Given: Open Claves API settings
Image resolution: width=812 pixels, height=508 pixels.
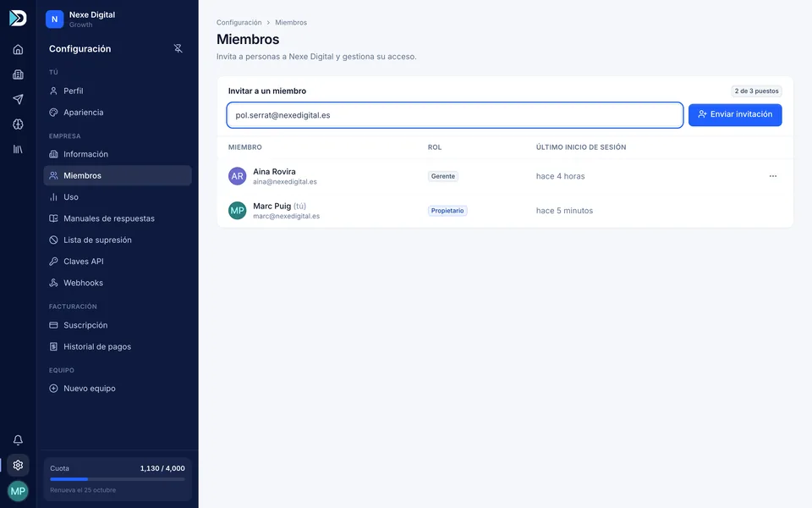Looking at the screenshot, I should click(118, 262).
